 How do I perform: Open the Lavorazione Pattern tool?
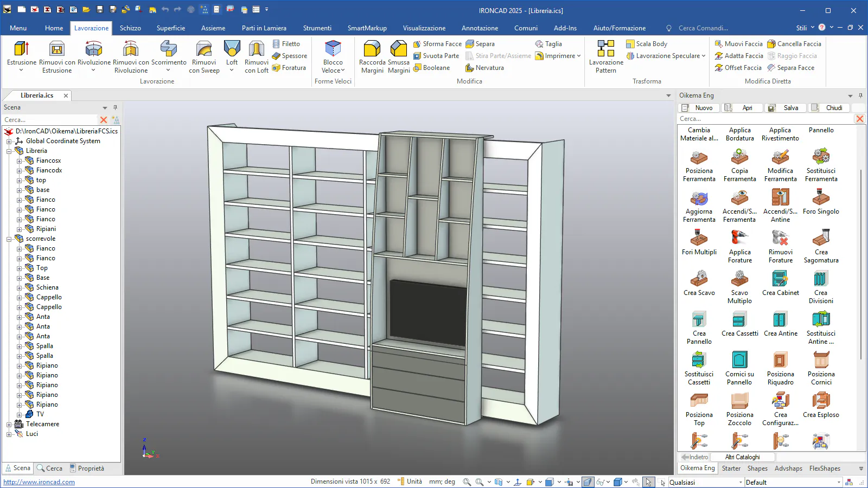pyautogui.click(x=606, y=49)
